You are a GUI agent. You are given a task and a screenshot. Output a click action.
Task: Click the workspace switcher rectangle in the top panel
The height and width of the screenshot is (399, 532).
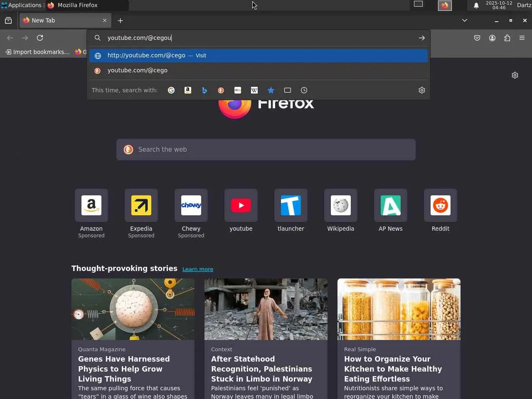pyautogui.click(x=418, y=4)
